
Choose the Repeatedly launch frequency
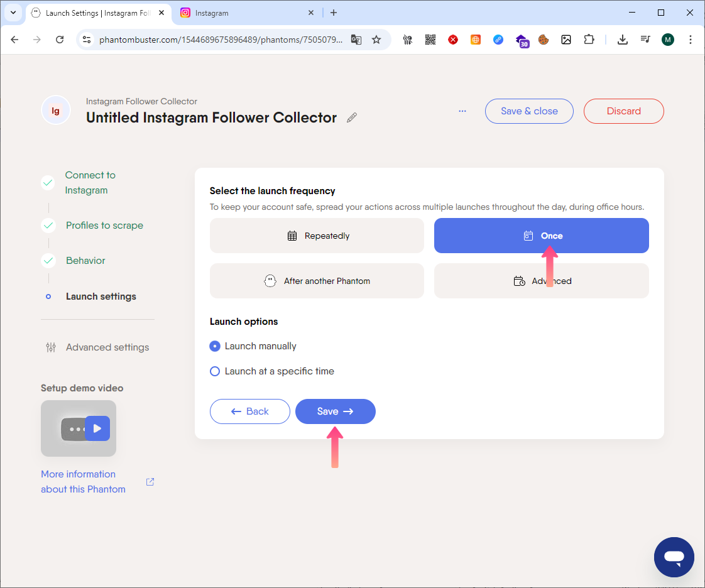pos(317,236)
